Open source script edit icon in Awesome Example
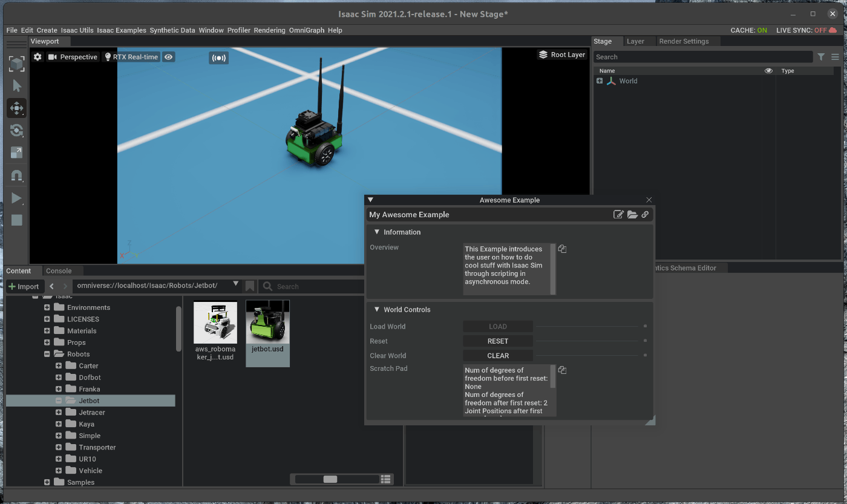847x504 pixels. click(x=618, y=214)
